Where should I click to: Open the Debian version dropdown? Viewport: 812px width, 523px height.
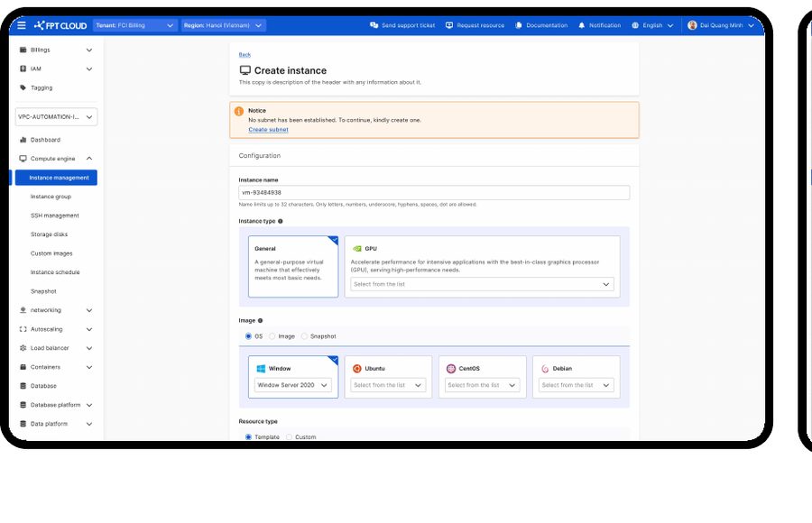click(577, 385)
